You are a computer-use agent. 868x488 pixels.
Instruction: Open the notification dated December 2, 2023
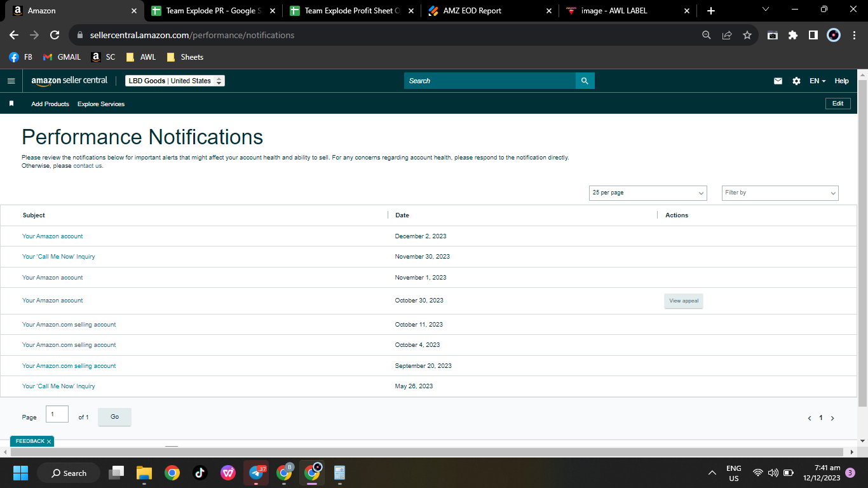tap(53, 236)
